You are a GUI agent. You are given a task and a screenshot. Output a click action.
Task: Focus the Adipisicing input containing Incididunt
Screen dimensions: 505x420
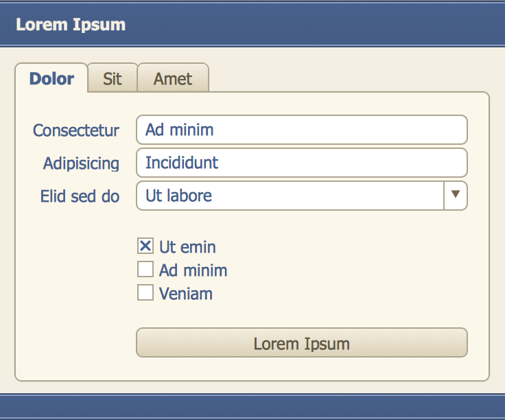[x=302, y=163]
